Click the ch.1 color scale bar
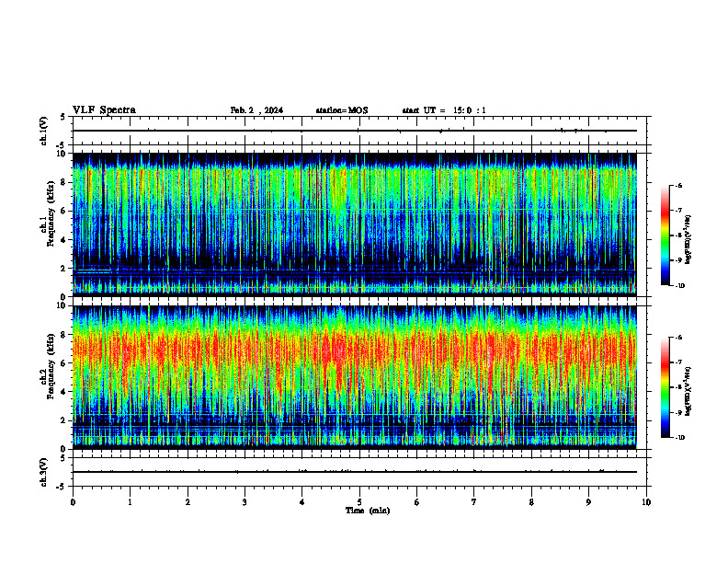The image size is (728, 563). [x=665, y=236]
